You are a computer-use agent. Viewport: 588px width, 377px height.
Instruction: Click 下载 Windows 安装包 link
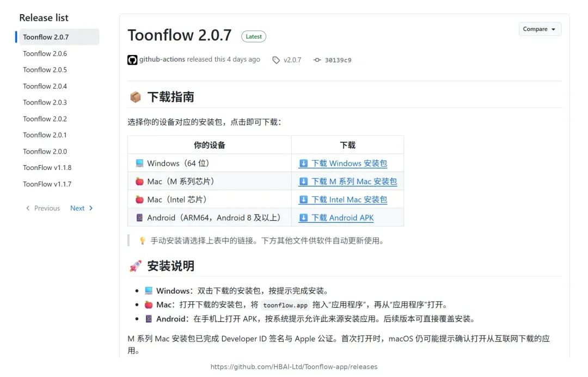click(x=343, y=163)
